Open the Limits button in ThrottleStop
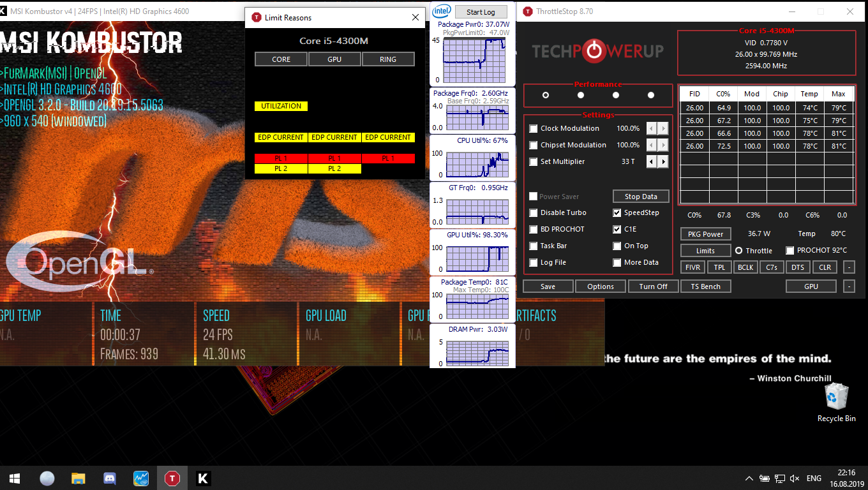 705,251
